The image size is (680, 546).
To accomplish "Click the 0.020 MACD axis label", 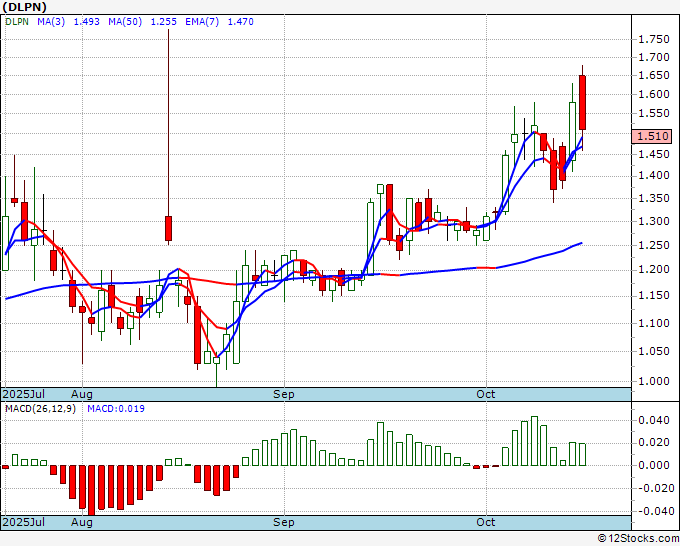I will click(654, 442).
